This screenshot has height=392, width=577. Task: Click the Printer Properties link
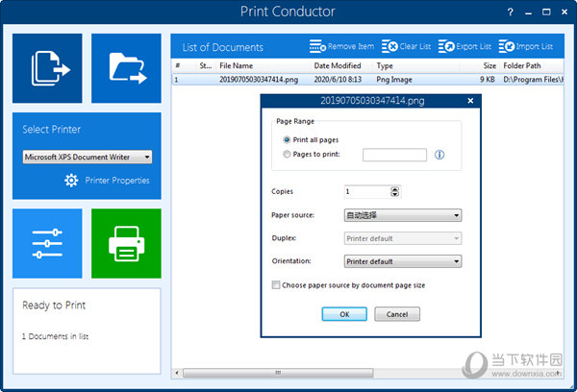click(117, 181)
